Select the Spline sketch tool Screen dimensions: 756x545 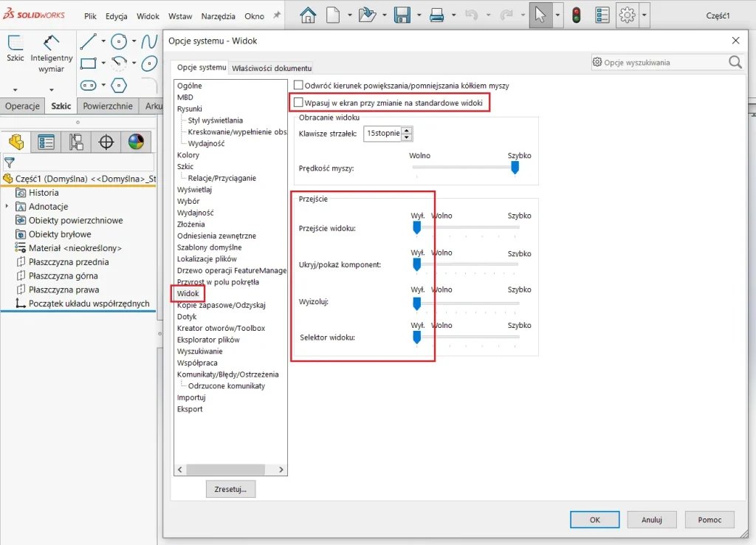point(149,41)
